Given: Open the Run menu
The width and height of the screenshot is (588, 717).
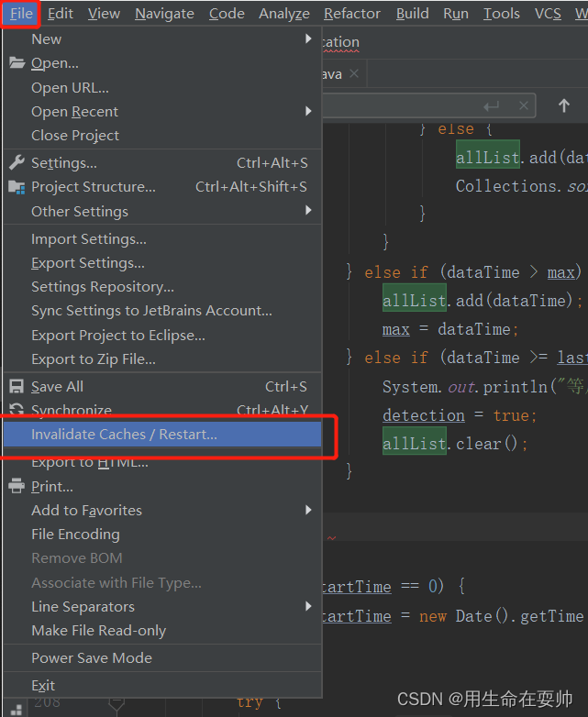Looking at the screenshot, I should pos(456,14).
